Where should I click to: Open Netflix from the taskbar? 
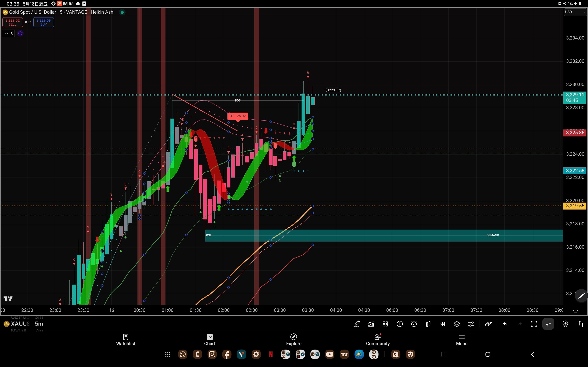(271, 354)
